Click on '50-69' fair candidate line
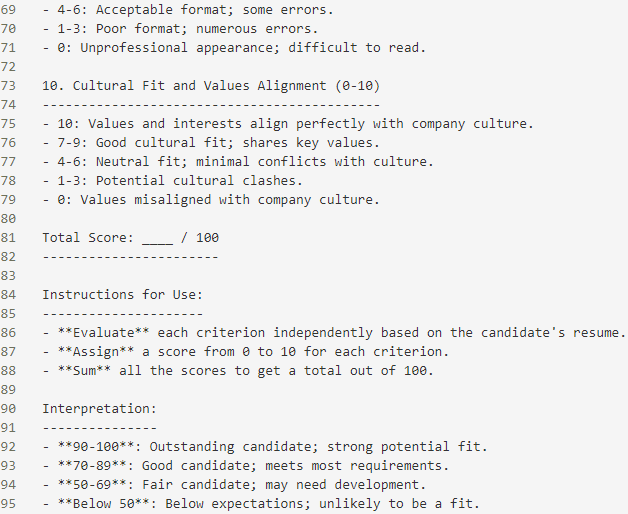The image size is (628, 514). point(234,485)
